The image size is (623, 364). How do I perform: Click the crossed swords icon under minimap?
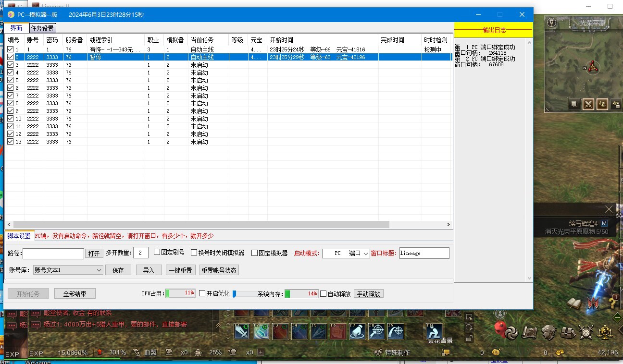[x=588, y=104]
